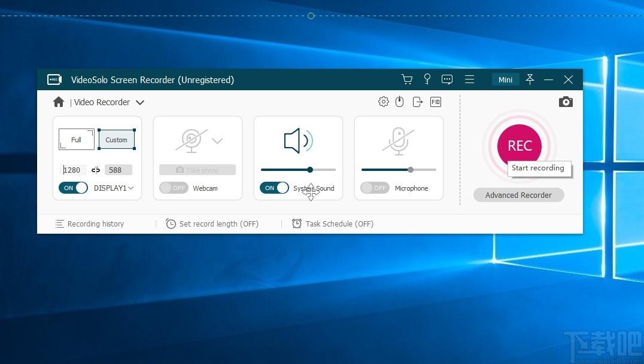Open Task Schedule option
This screenshot has width=644, height=364.
(332, 224)
